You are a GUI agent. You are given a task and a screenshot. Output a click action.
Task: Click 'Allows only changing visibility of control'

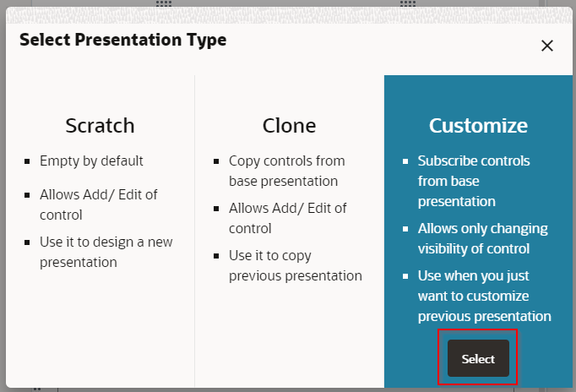pyautogui.click(x=482, y=238)
